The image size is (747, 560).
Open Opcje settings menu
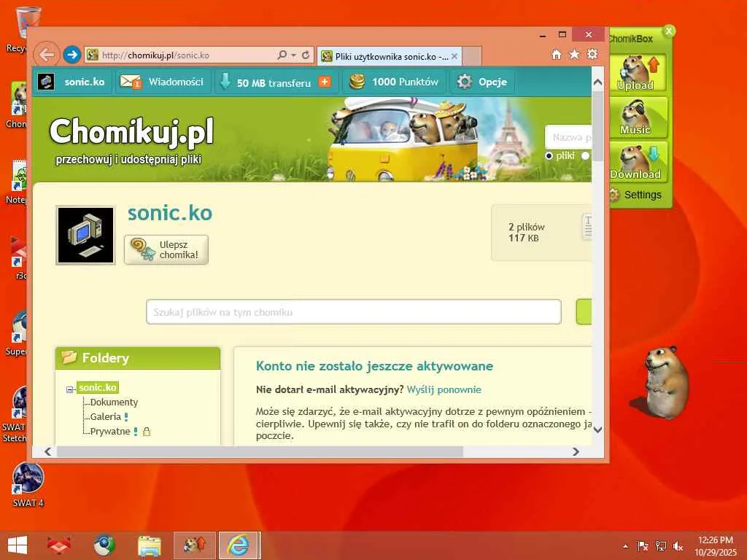pyautogui.click(x=481, y=82)
